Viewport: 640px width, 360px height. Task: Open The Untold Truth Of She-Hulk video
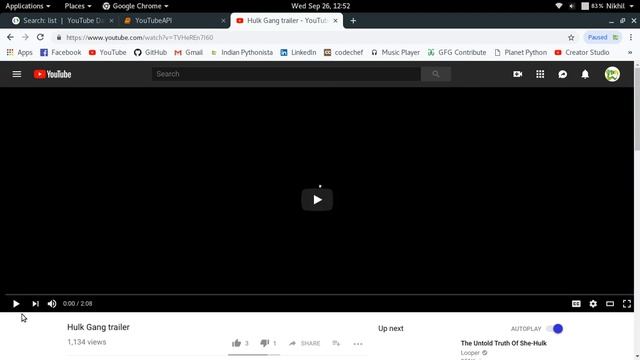504,343
